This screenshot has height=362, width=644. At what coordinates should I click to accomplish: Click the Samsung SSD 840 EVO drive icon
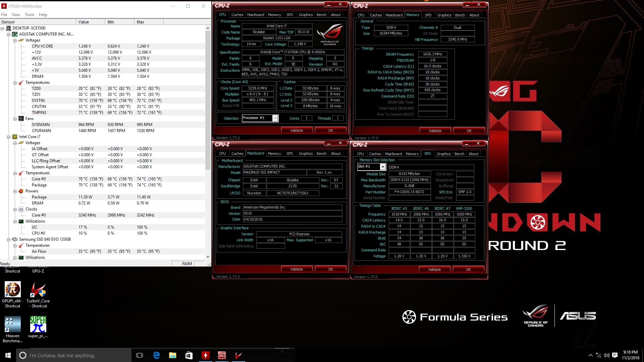tap(15, 239)
